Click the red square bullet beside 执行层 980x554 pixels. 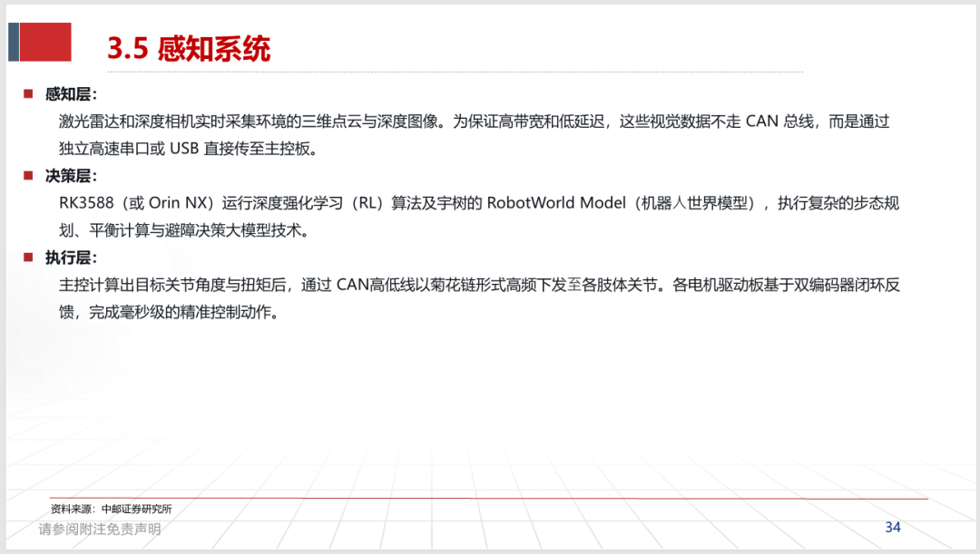click(28, 258)
